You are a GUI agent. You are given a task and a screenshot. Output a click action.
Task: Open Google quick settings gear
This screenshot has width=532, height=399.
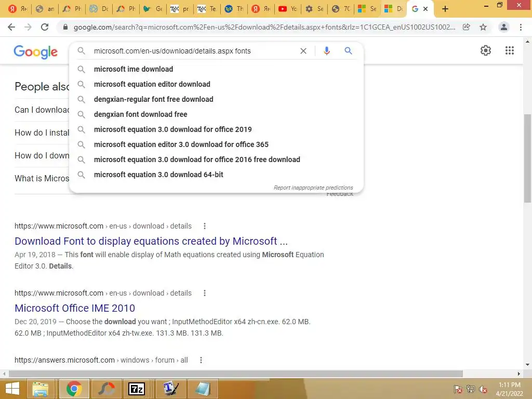coord(486,50)
